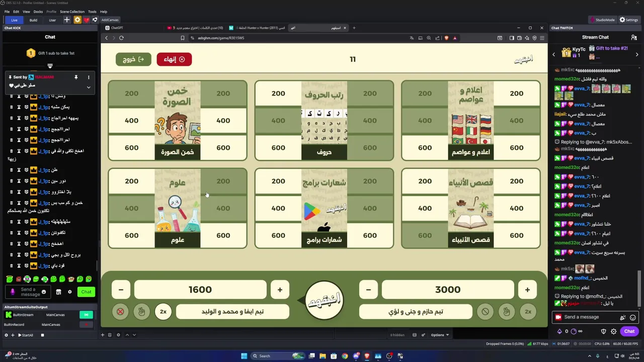This screenshot has width=644, height=362.
Task: Open the View menu
Action: pos(26,12)
